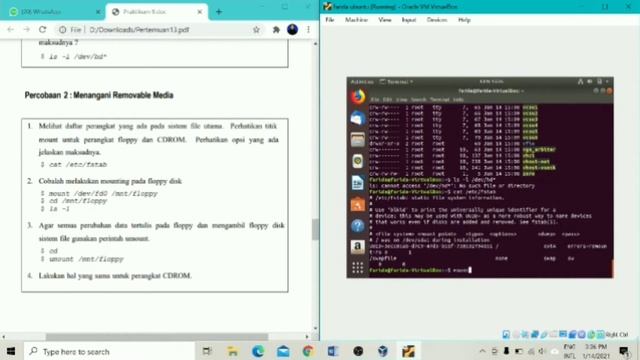Open Task View on the taskbar

207,351
